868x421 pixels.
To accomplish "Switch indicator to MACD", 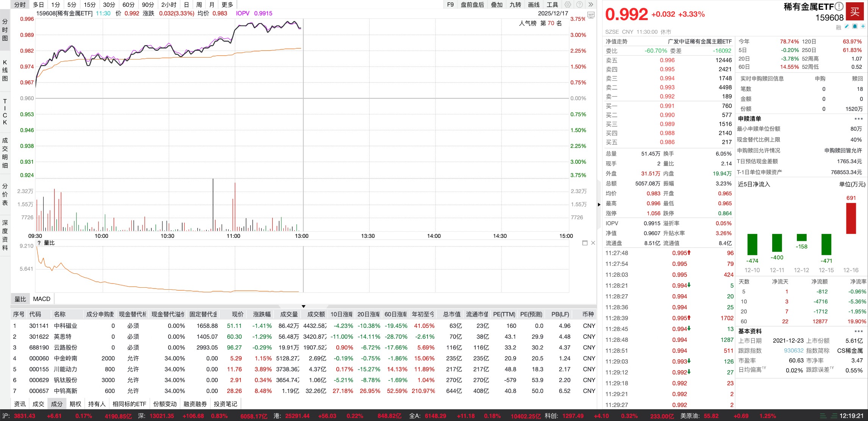I will click(x=42, y=299).
